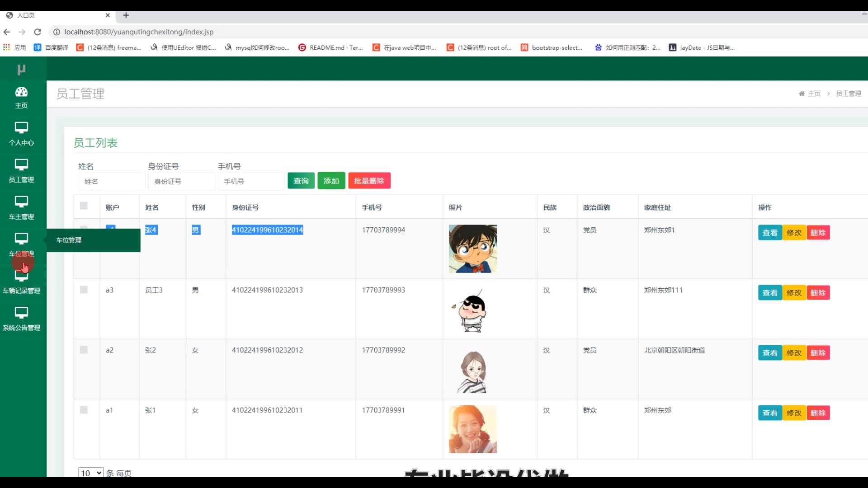Click the 身份证号 search input field

[182, 181]
